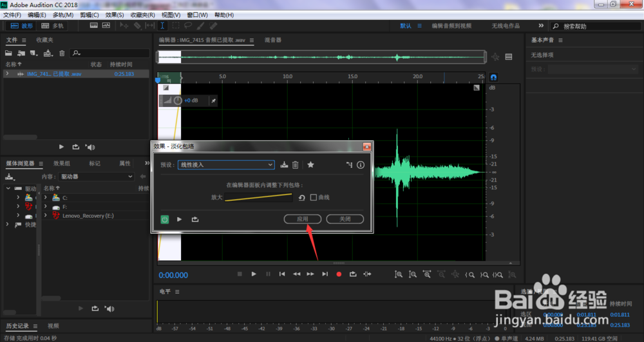This screenshot has height=342, width=644.
Task: Delete selected file with trash icon
Action: coord(62,53)
